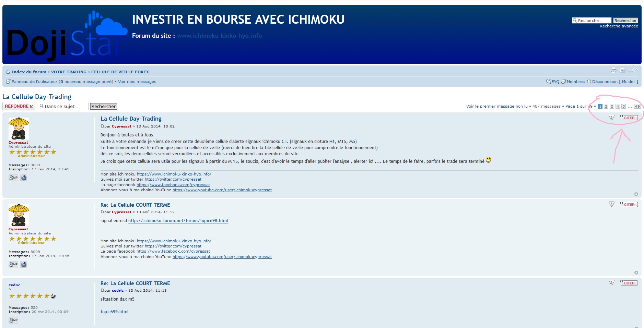Viewport: 644px width, 328px height.
Task: Jump to top from the 11:12 post
Action: pyautogui.click(x=636, y=273)
